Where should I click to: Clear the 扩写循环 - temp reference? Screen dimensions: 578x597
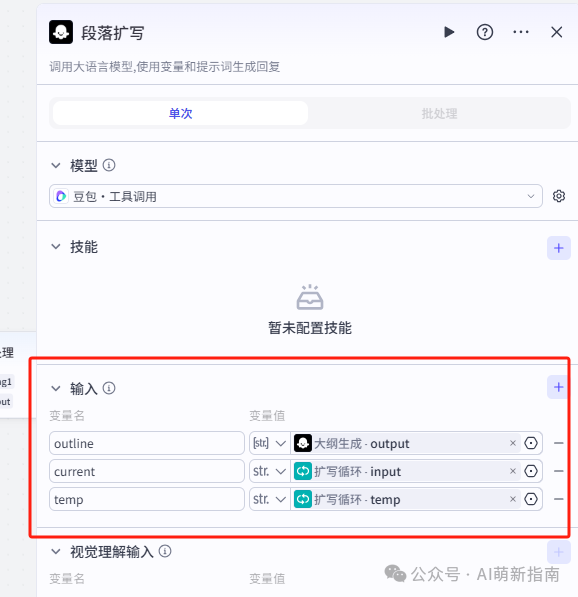[x=513, y=499]
